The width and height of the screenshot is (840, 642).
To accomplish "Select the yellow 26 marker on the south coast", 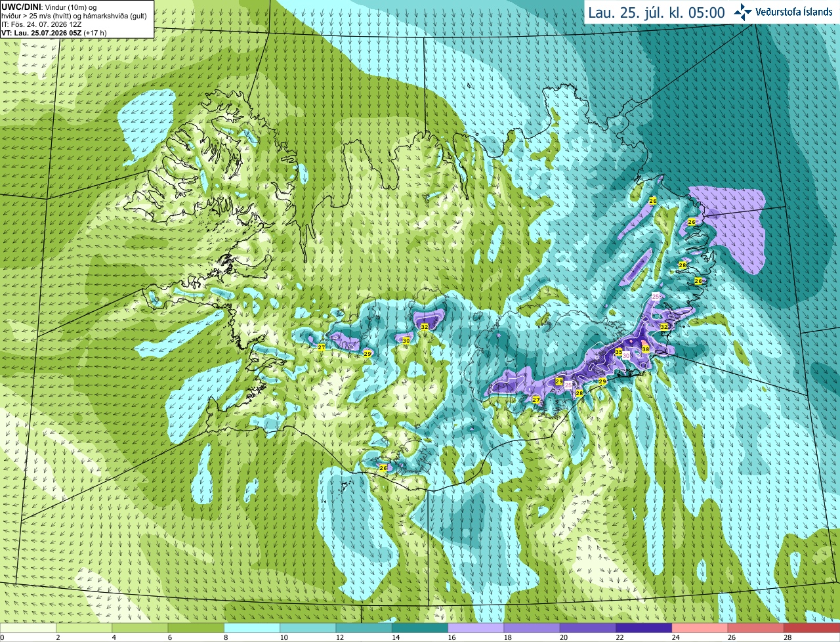I will pos(383,468).
